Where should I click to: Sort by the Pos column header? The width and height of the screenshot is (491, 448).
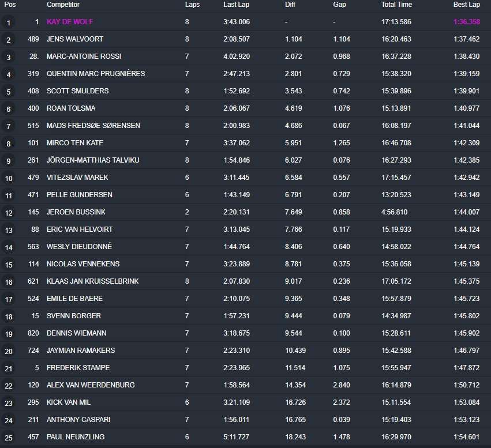[10, 5]
